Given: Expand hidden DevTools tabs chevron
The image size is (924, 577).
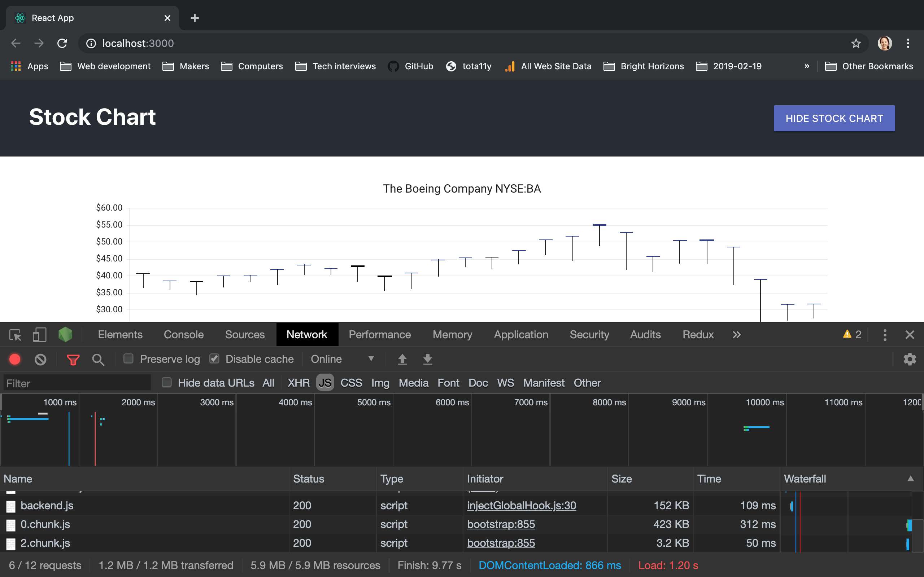Looking at the screenshot, I should 737,335.
